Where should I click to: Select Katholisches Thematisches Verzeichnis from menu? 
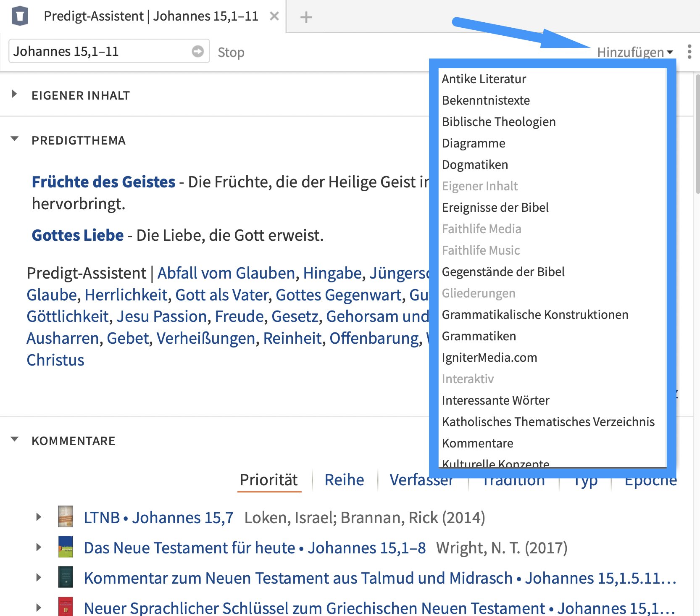click(548, 422)
